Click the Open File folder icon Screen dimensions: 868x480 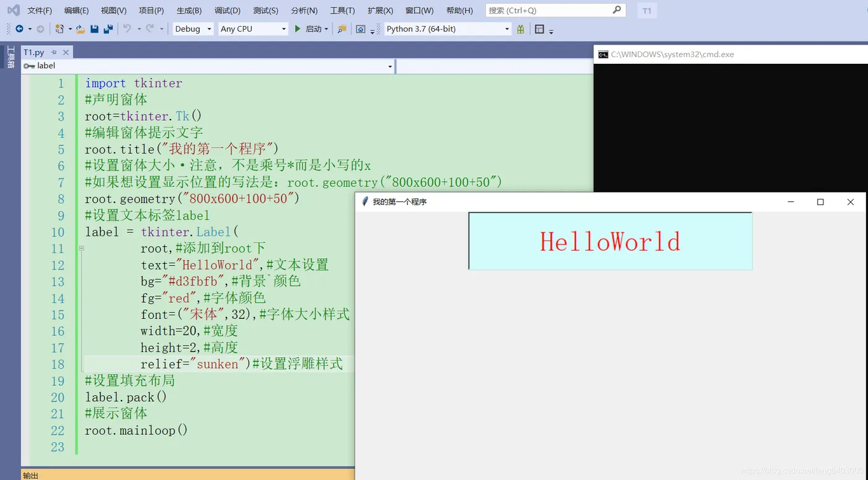pyautogui.click(x=80, y=29)
